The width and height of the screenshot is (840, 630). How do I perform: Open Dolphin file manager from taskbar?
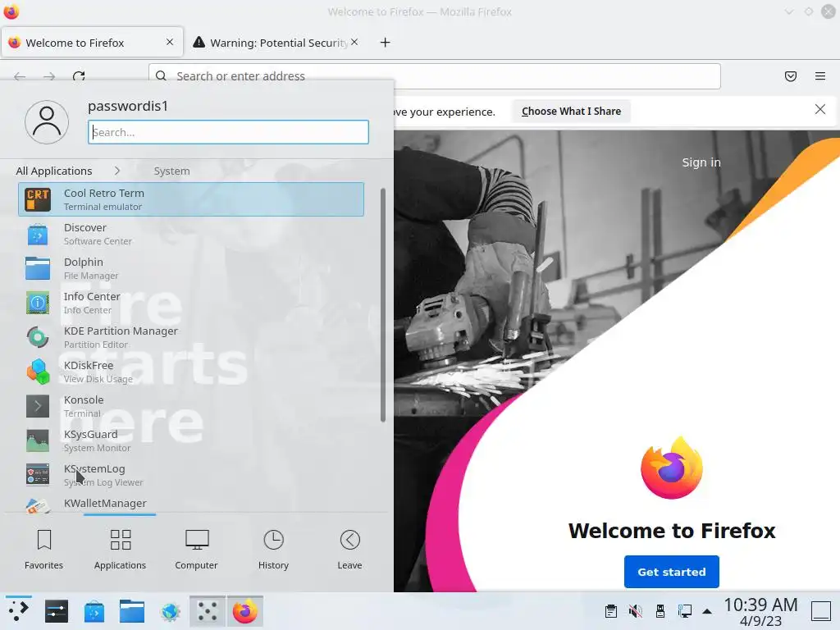[x=132, y=611]
